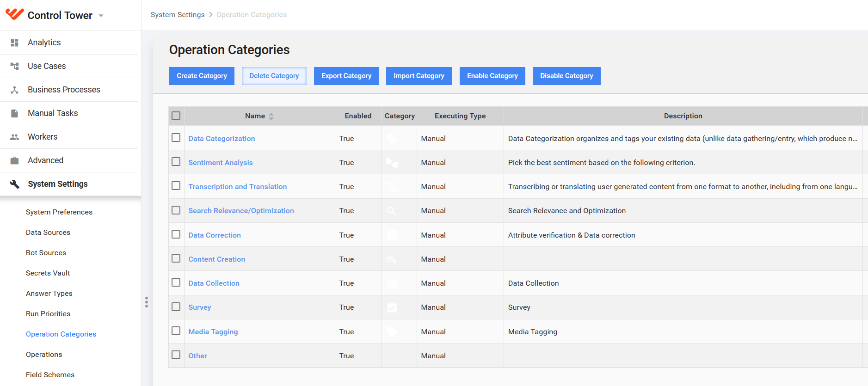Navigate to Field Schemes

click(50, 375)
